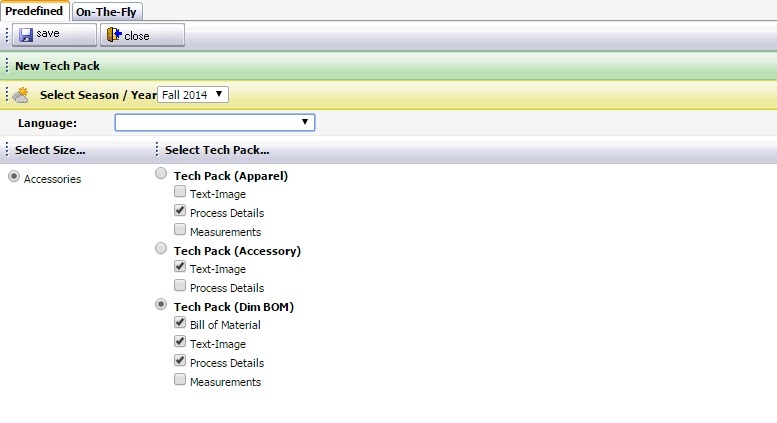The height and width of the screenshot is (423, 777).
Task: Click the toolbar drag handle beside save
Action: tap(7, 35)
